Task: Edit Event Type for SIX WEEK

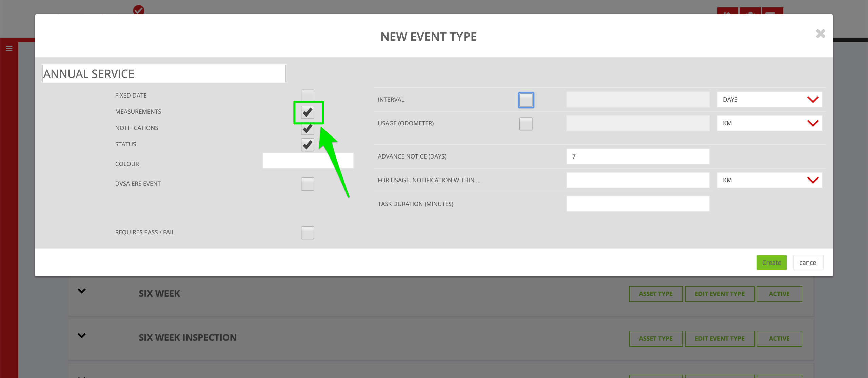Action: point(719,294)
